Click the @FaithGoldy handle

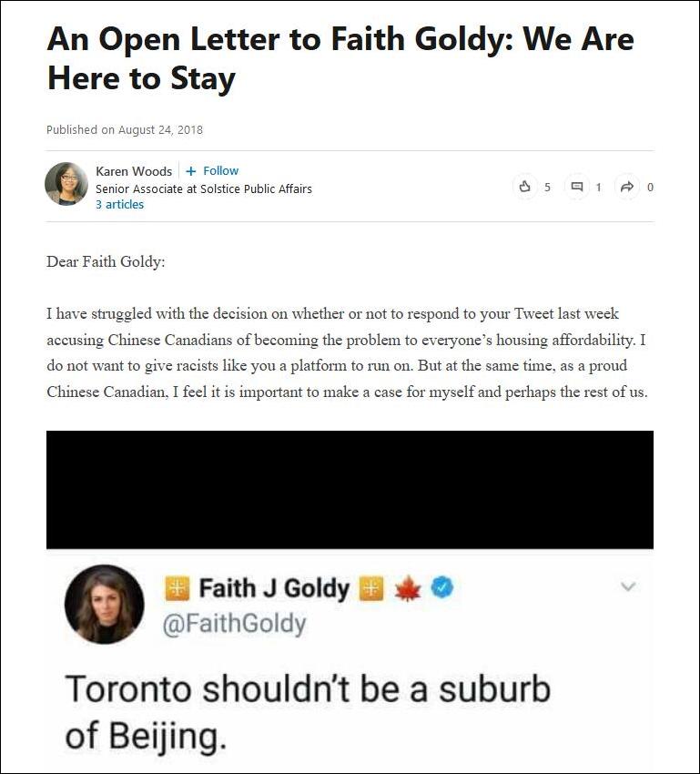[x=234, y=625]
